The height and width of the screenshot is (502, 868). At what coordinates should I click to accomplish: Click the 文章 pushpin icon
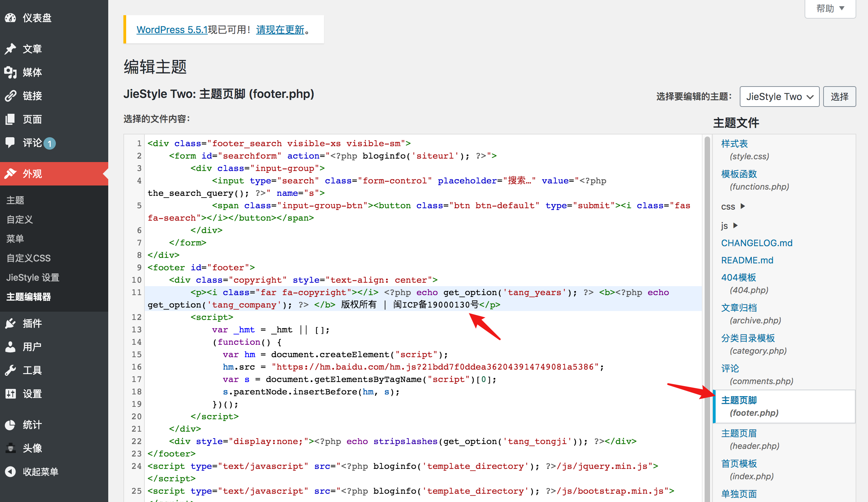coord(11,49)
